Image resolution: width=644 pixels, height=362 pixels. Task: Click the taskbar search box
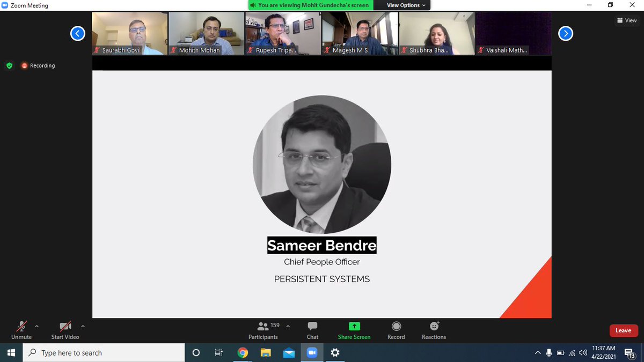point(105,353)
